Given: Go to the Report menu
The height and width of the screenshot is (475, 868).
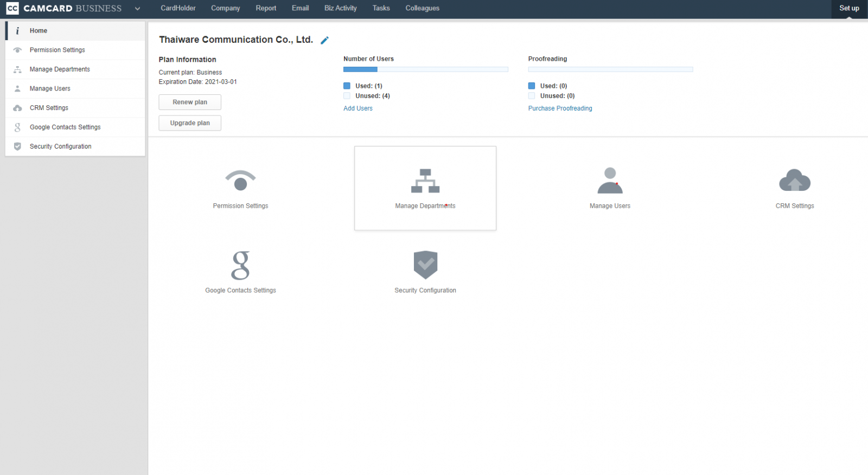Looking at the screenshot, I should click(266, 8).
